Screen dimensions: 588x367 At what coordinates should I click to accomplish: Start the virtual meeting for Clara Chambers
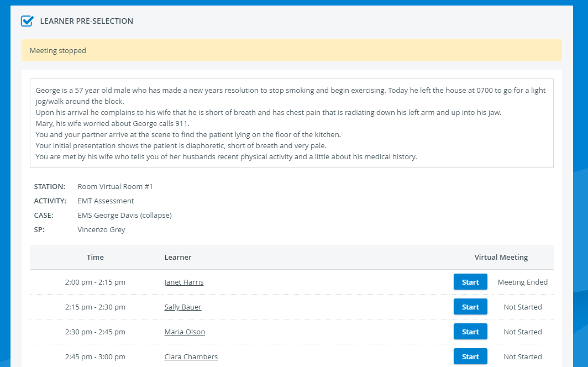click(x=470, y=356)
